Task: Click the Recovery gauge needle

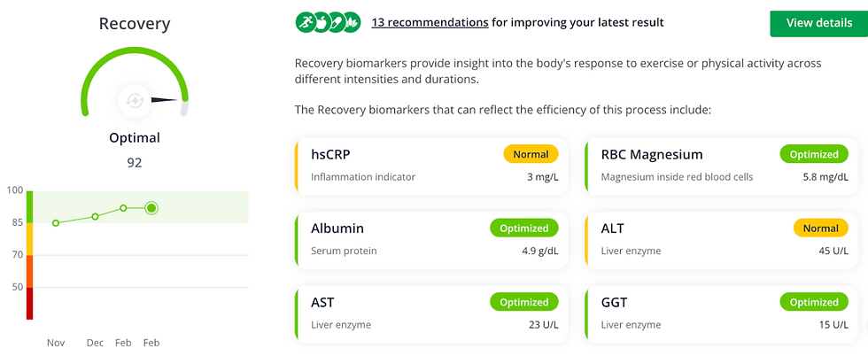Action: tap(165, 99)
